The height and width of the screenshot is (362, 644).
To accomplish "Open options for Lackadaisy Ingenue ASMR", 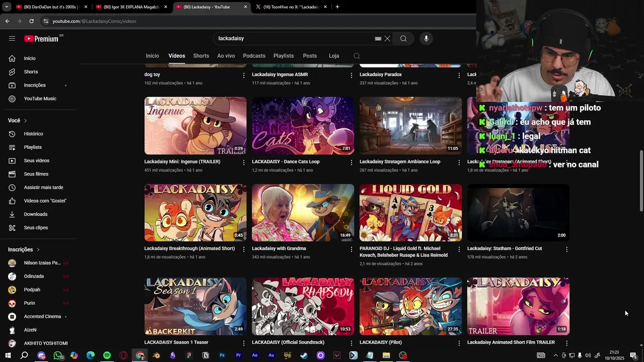I will [352, 75].
